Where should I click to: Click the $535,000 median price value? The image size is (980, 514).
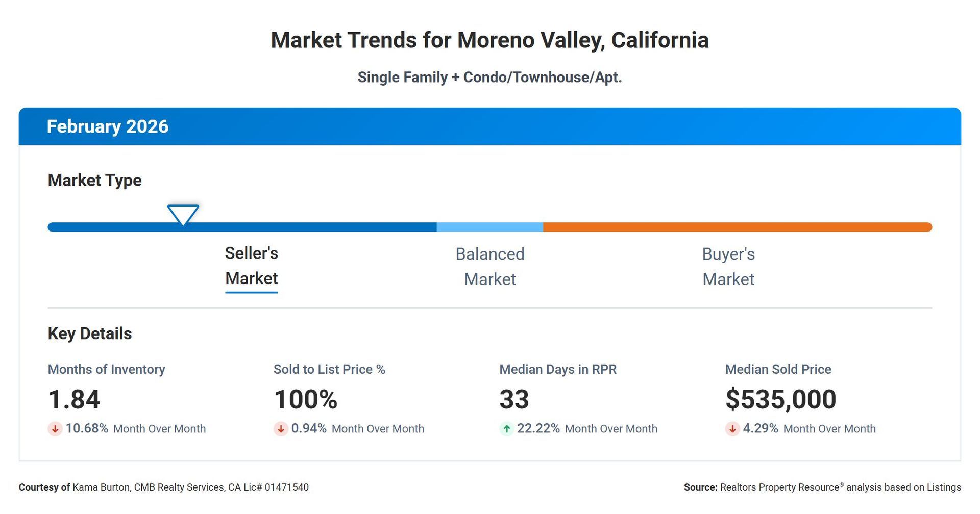tap(780, 399)
